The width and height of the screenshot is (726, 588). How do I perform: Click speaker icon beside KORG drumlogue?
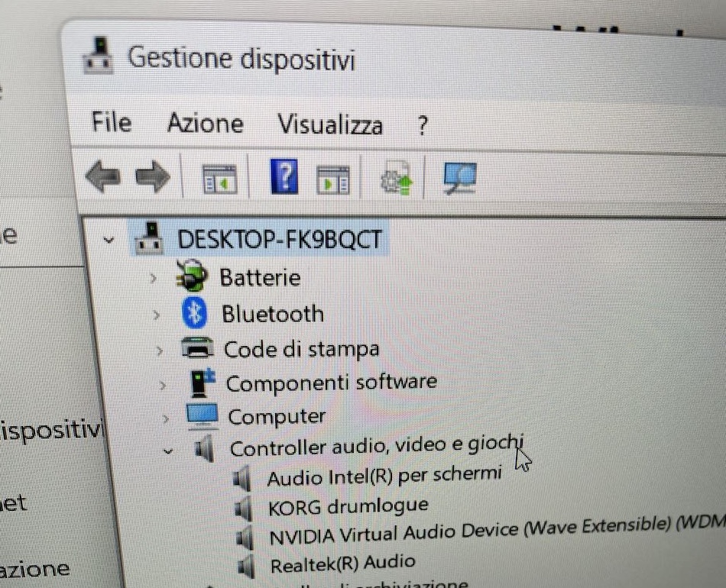point(244,509)
